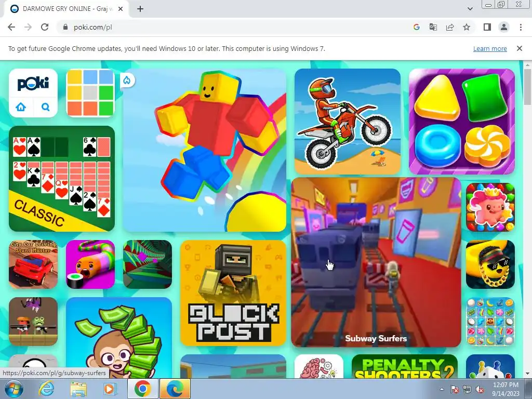Open the candy shapes match game tile
Viewport: 532px width, 399px height.
462,122
